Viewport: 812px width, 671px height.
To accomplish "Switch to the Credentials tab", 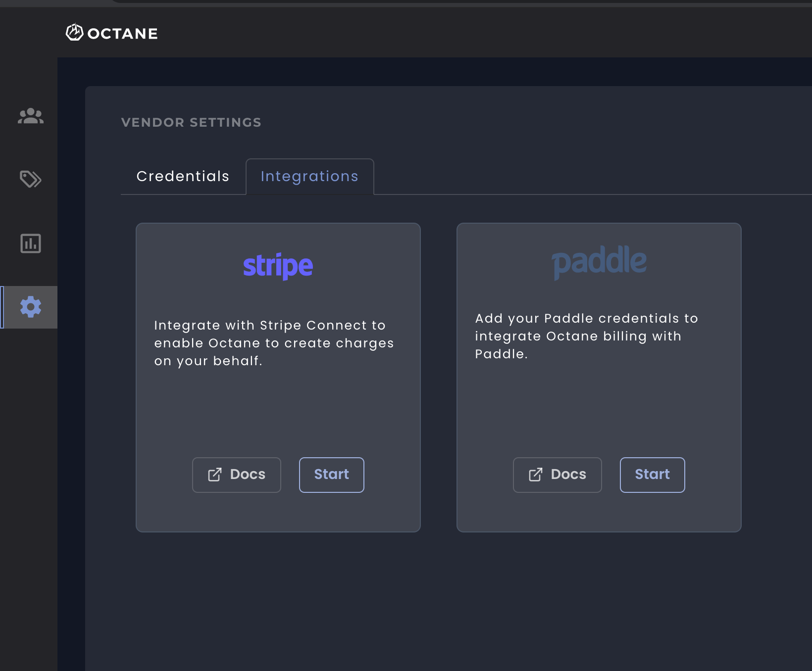I will (183, 177).
